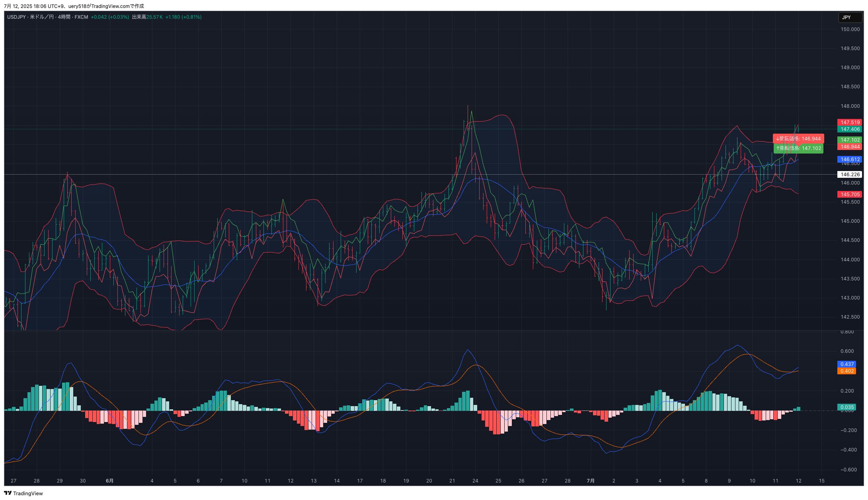Click the TradingView logo icon

[8, 493]
